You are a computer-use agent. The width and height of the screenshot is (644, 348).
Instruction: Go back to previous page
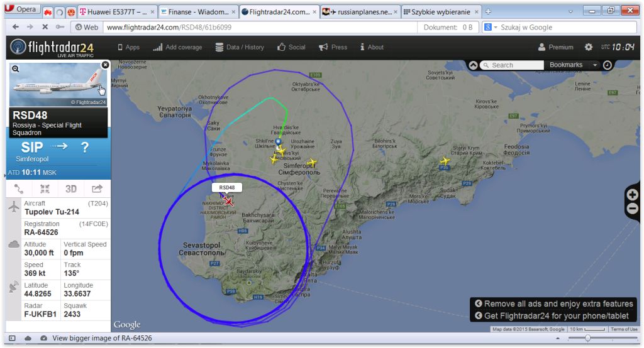click(x=16, y=27)
